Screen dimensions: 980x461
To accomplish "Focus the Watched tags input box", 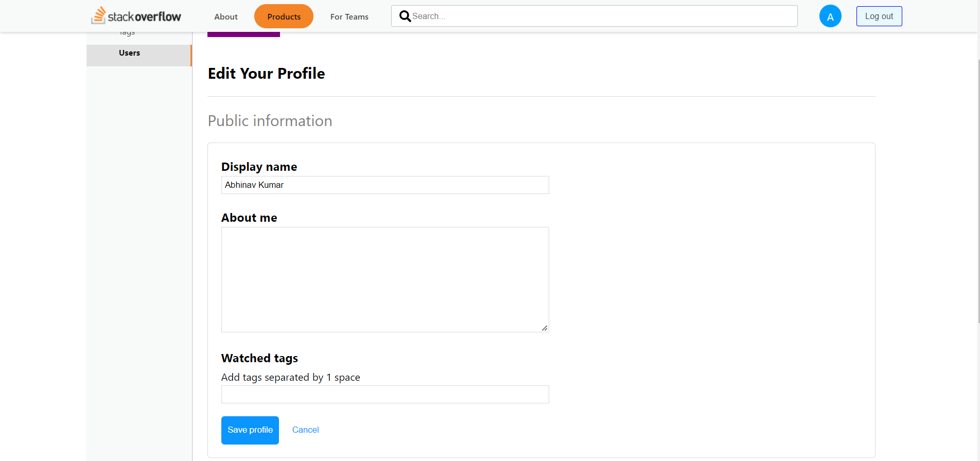I will pos(385,395).
